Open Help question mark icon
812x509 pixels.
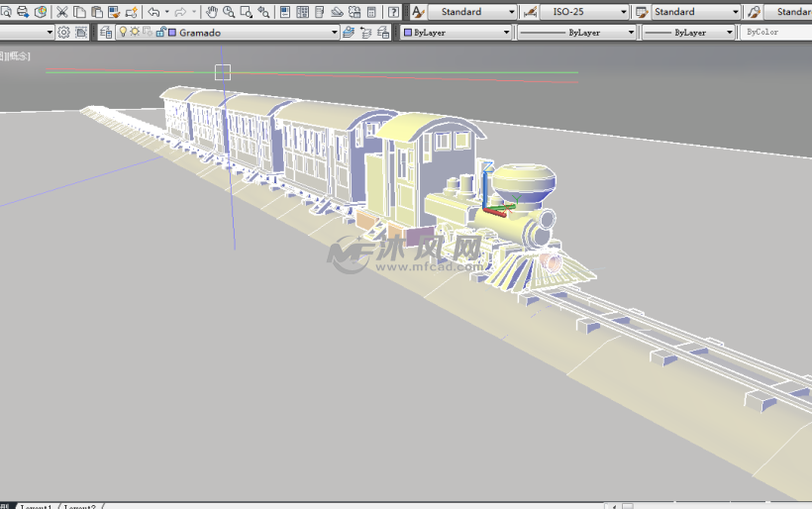click(x=393, y=12)
